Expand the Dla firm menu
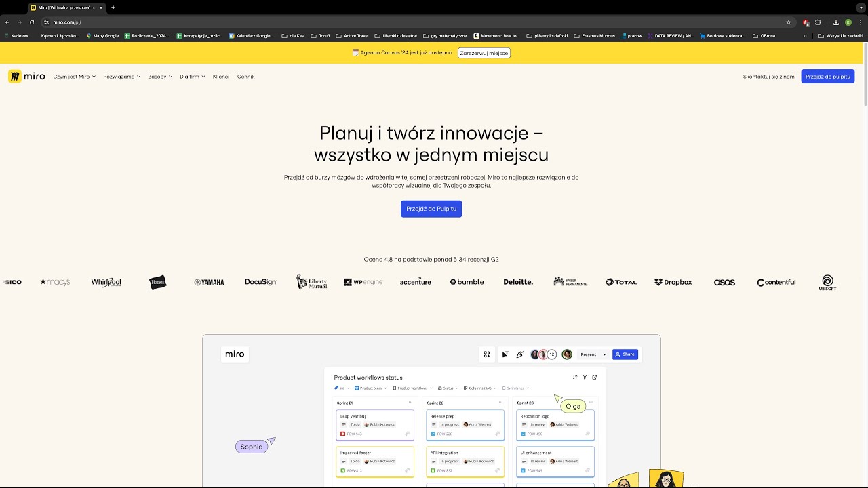The width and height of the screenshot is (868, 488). click(x=193, y=77)
